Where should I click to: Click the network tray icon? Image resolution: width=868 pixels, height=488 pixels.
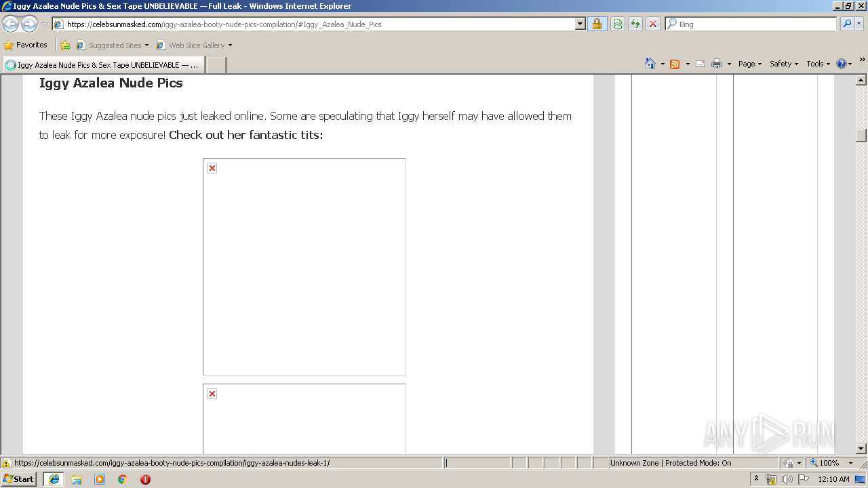771,479
